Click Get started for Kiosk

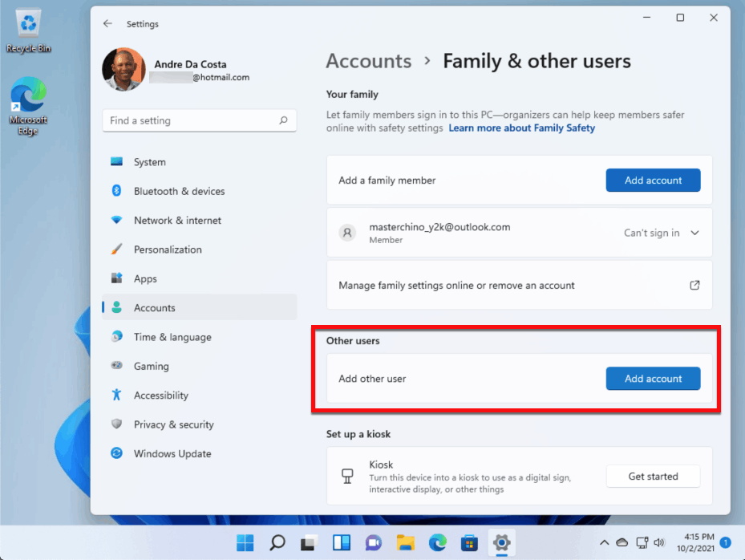pos(653,477)
